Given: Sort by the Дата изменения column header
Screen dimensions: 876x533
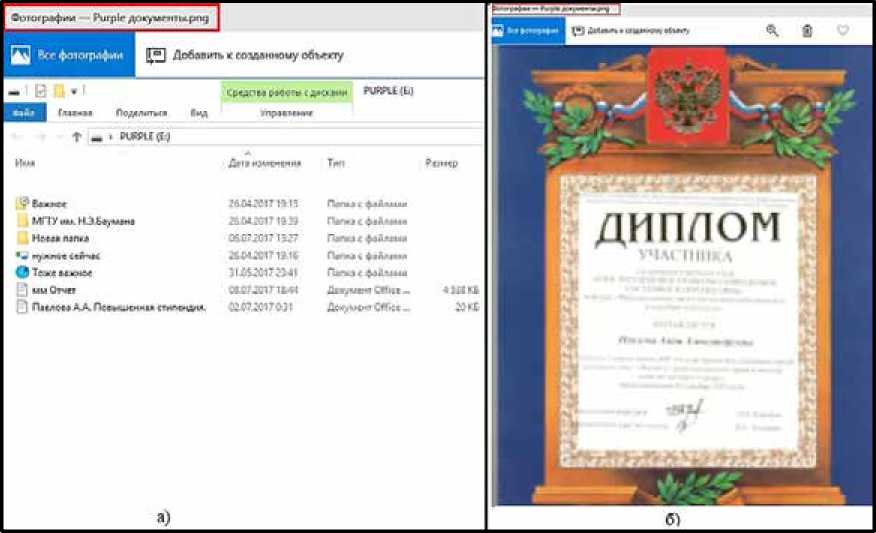Looking at the screenshot, I should pos(265,163).
